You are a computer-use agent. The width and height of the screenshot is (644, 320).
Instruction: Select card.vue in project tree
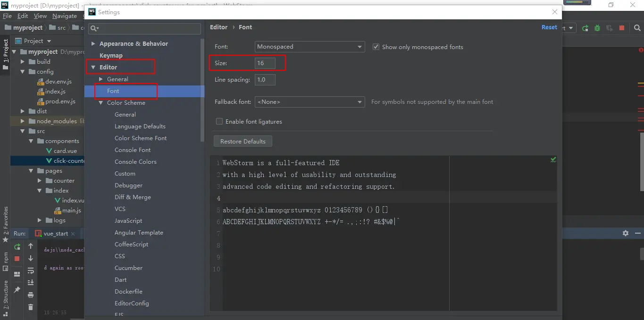tap(65, 151)
